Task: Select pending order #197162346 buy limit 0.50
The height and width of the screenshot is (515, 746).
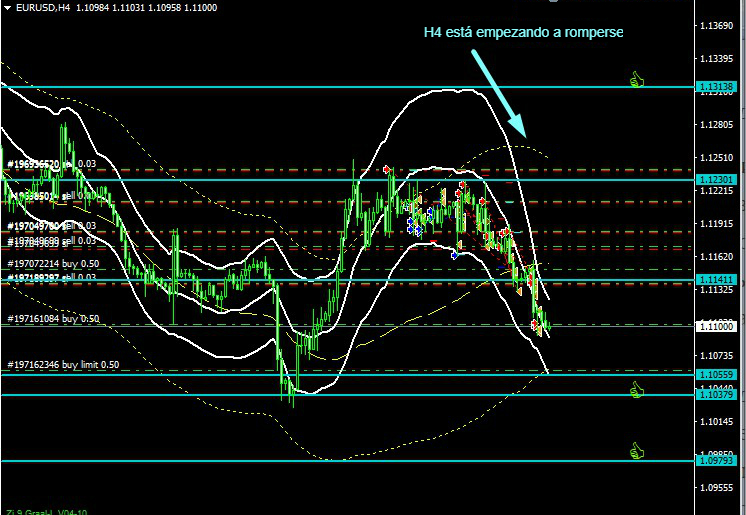Action: click(62, 365)
